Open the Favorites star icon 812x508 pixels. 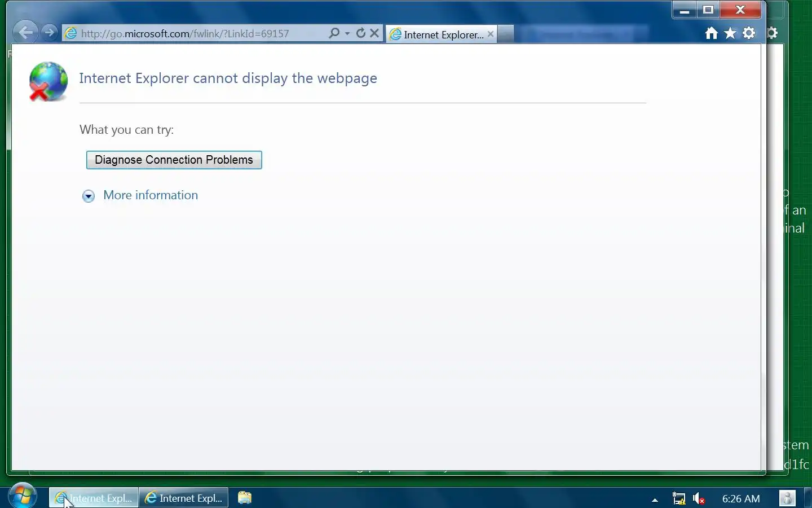click(730, 33)
